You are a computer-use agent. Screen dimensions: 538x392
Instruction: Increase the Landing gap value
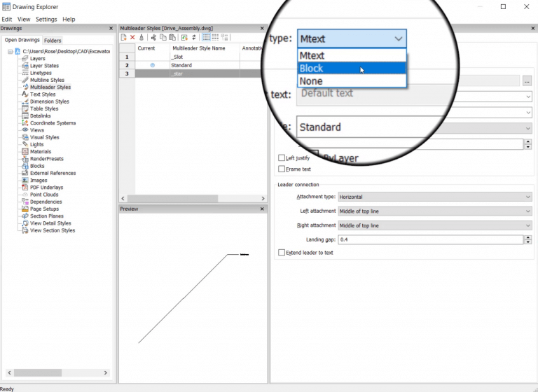(528, 238)
